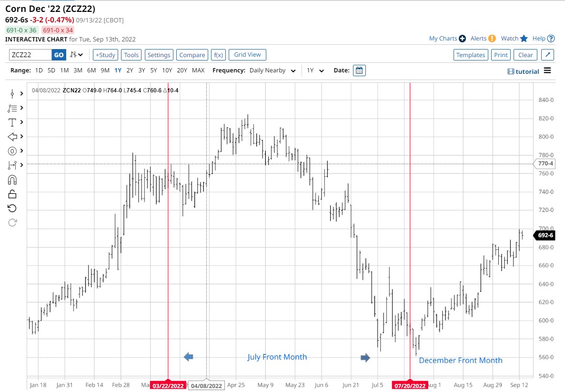Click the Watch star icon
This screenshot has height=392, width=565.
pyautogui.click(x=524, y=39)
